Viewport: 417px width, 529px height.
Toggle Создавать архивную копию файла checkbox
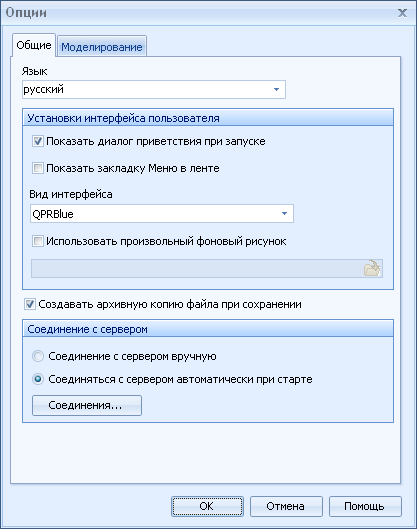30,304
